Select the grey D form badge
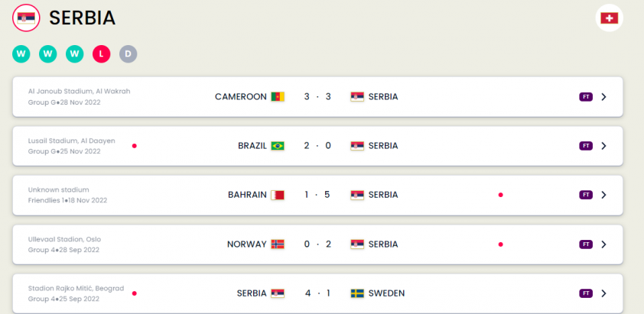 128,53
